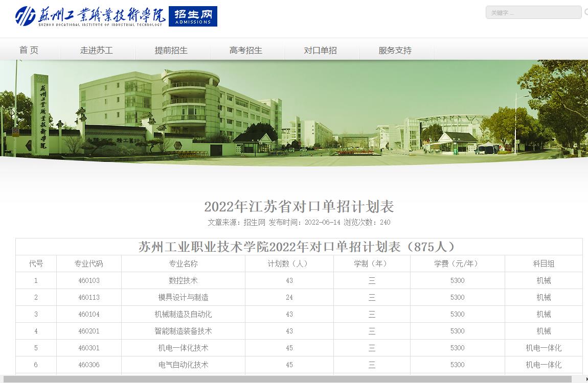Viewport: 588px width, 383px height.
Task: Click the major code cell 460113
Action: [x=89, y=297]
